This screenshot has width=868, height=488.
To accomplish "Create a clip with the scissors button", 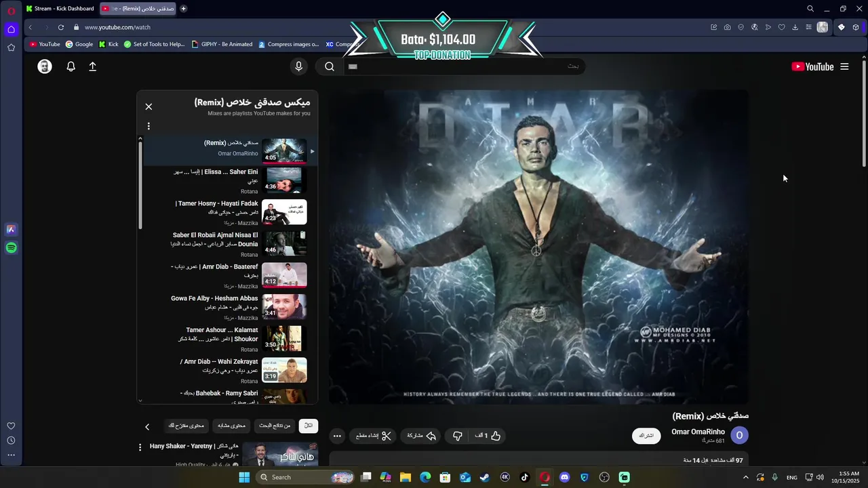I will coord(374,436).
